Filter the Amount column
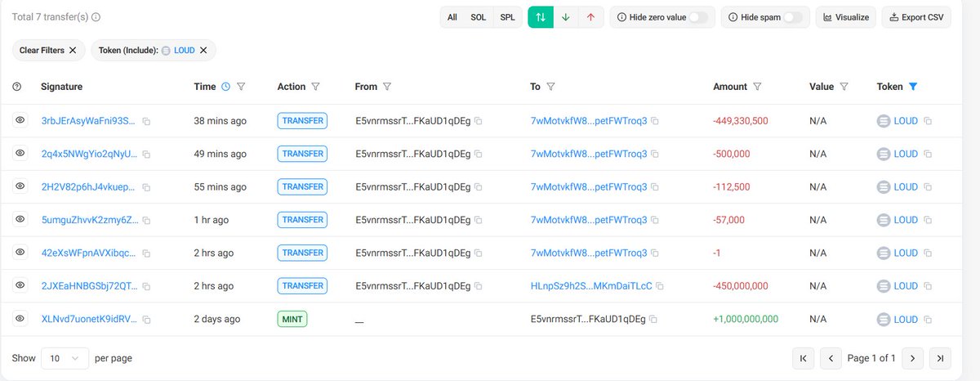The width and height of the screenshot is (980, 381). pyautogui.click(x=757, y=87)
